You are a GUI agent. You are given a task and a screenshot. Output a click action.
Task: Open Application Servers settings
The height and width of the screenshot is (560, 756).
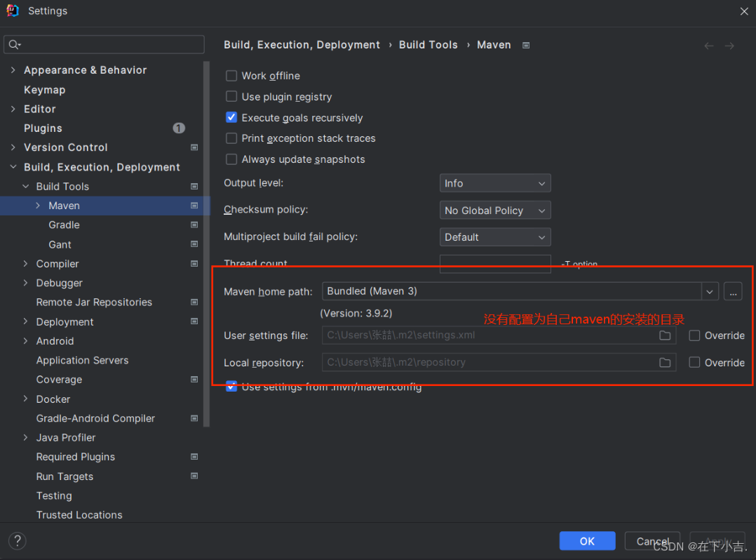pyautogui.click(x=83, y=360)
